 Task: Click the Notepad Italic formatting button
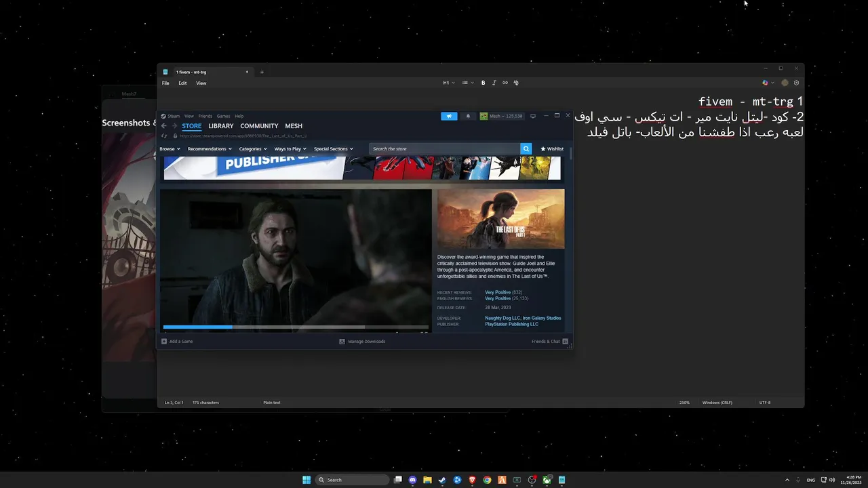pos(494,83)
